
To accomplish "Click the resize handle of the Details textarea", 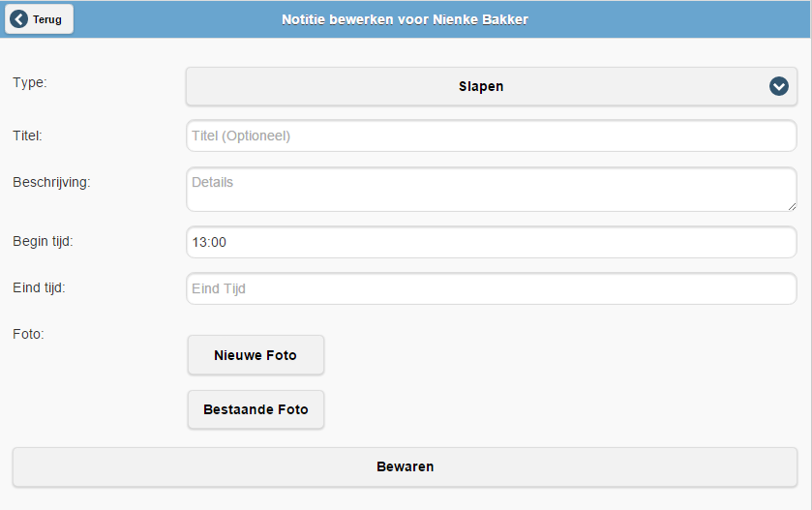I will (792, 205).
